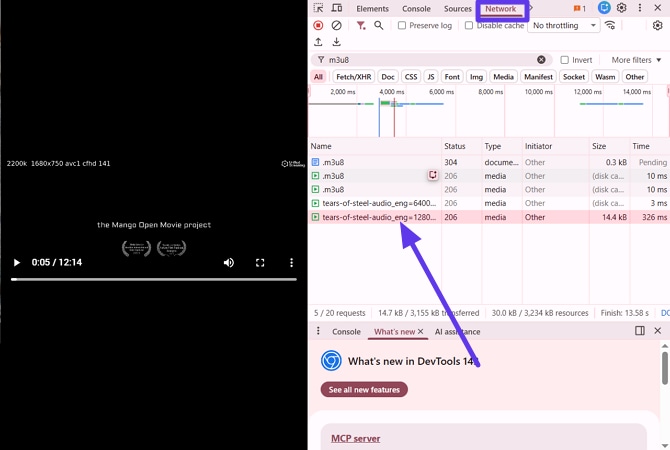Filter requests by Media type

[x=503, y=77]
